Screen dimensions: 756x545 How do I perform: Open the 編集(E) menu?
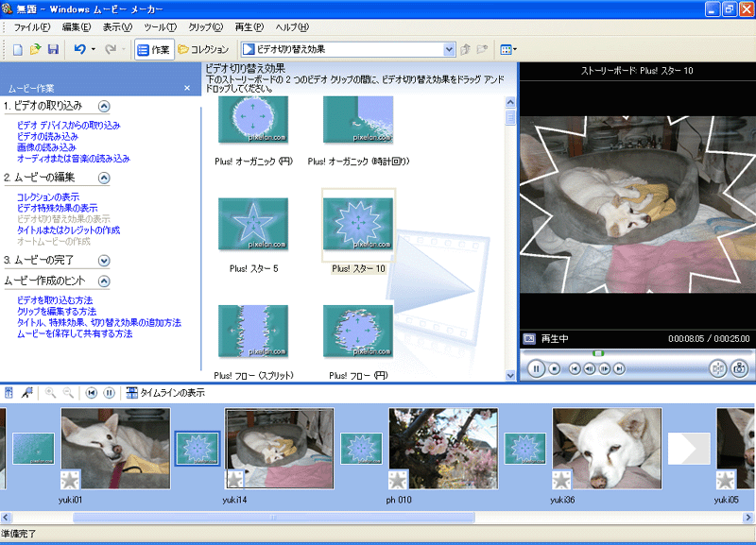[x=77, y=27]
